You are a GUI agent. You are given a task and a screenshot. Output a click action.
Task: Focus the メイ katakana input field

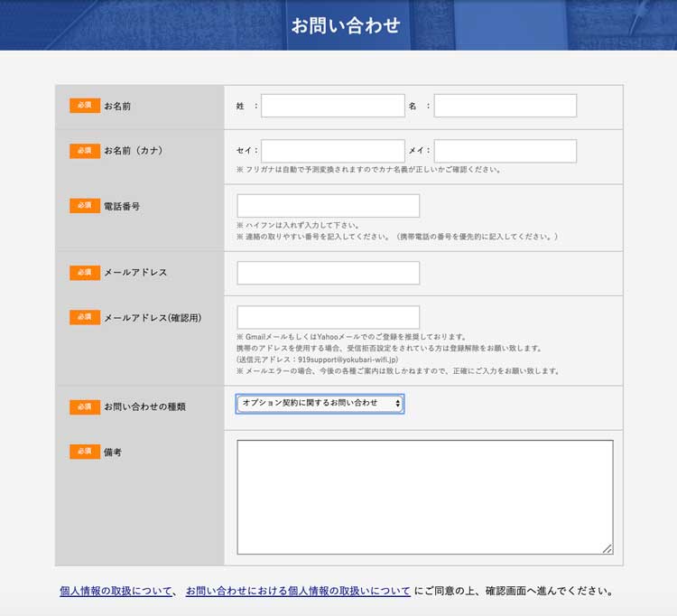pos(505,151)
